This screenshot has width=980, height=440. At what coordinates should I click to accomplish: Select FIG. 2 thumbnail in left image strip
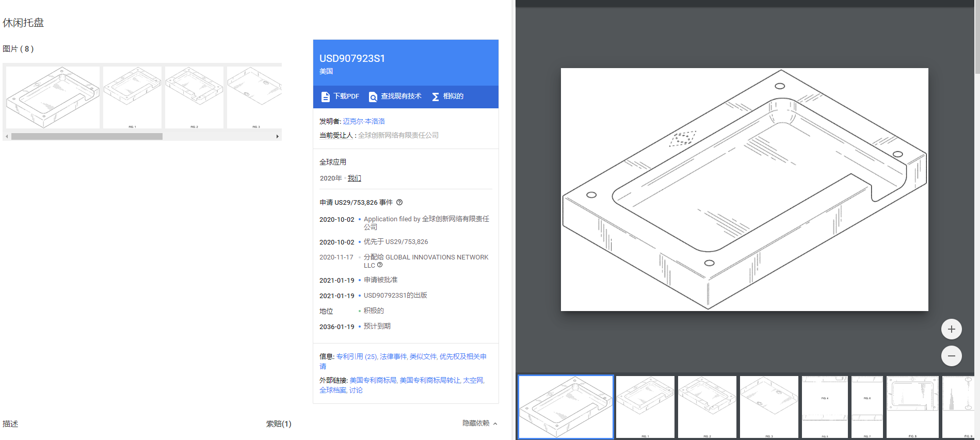tap(194, 97)
